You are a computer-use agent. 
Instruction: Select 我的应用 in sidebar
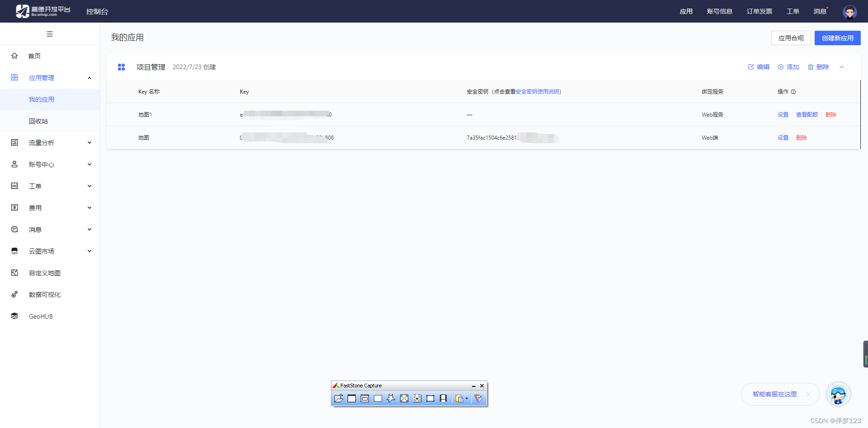tap(42, 99)
